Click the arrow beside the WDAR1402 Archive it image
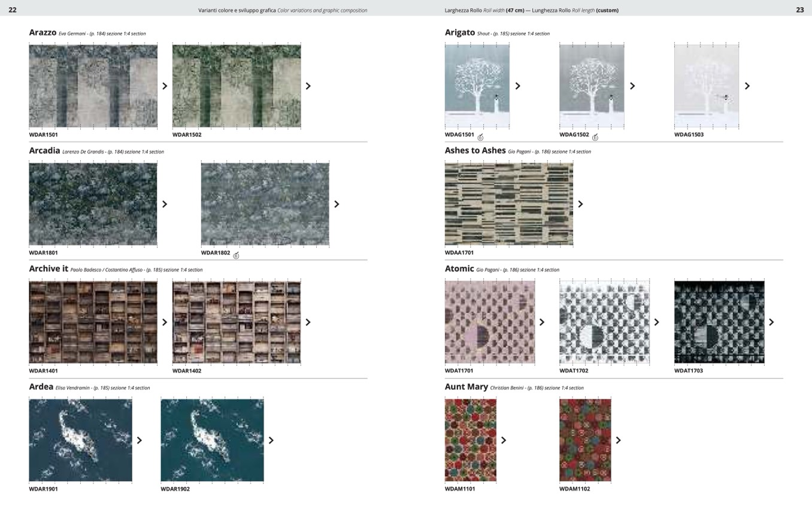The image size is (812, 526). (x=308, y=322)
